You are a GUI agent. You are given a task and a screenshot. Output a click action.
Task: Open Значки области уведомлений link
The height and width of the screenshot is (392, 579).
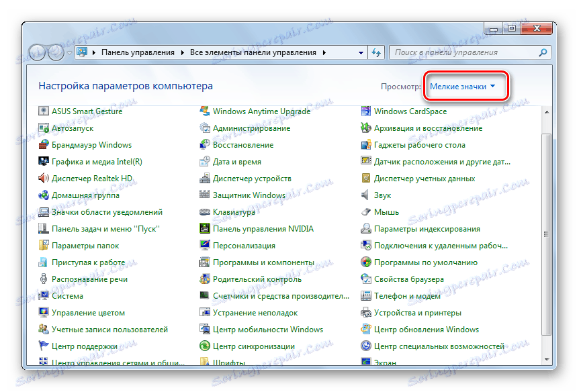(107, 212)
